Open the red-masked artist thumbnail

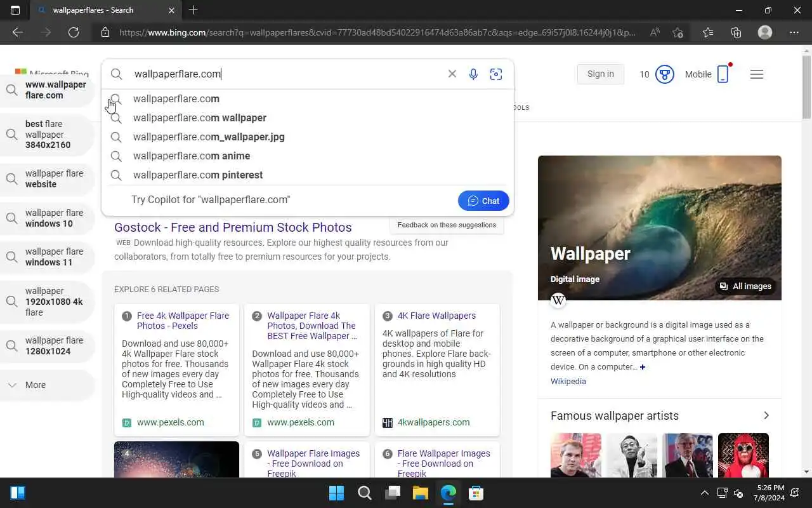click(x=743, y=455)
